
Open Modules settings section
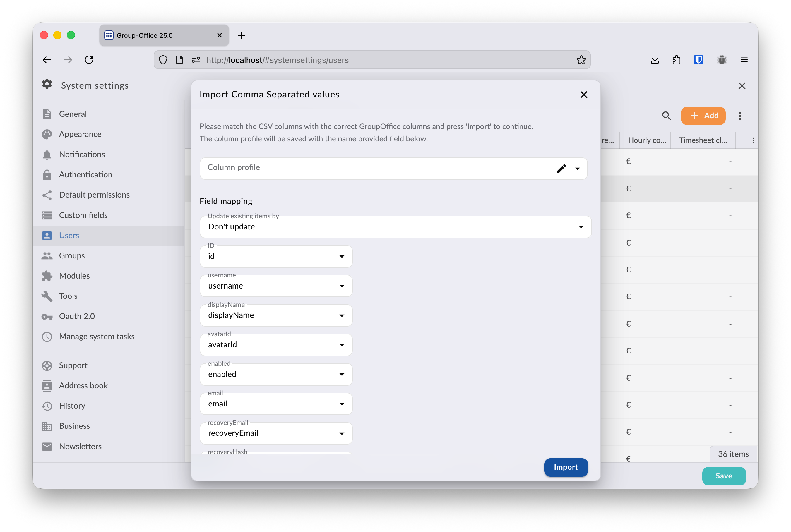tap(109, 276)
